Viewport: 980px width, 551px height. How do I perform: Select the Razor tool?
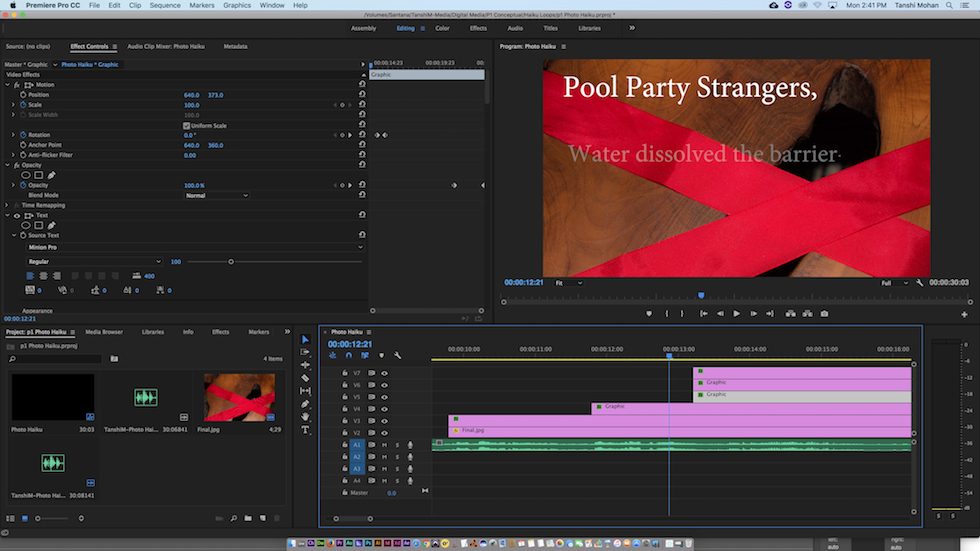point(305,378)
